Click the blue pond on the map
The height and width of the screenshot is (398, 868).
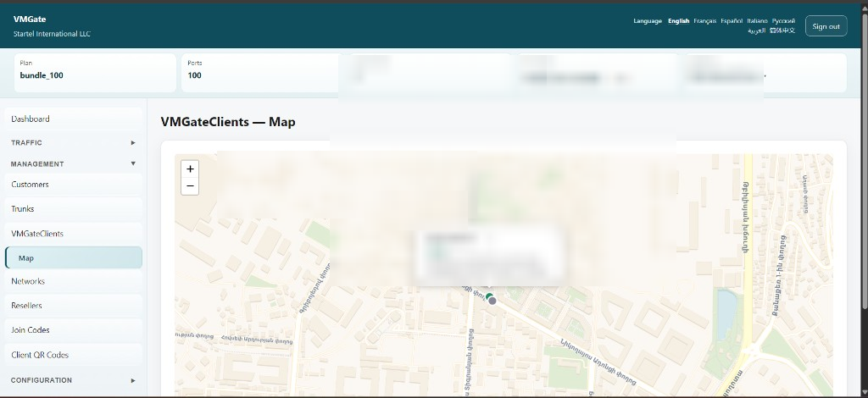[x=726, y=313]
